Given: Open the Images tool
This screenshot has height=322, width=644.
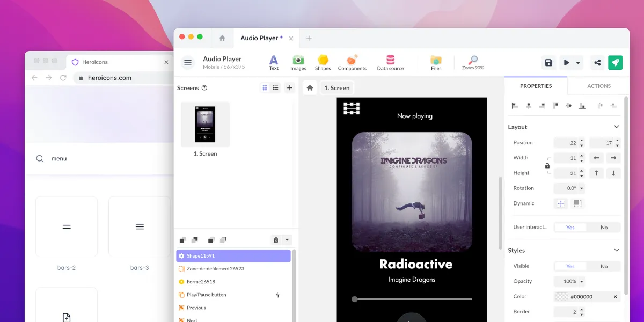Looking at the screenshot, I should [298, 63].
